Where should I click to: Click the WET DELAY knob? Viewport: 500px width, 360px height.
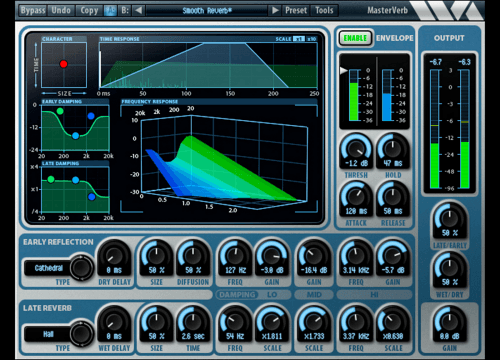pos(114,321)
